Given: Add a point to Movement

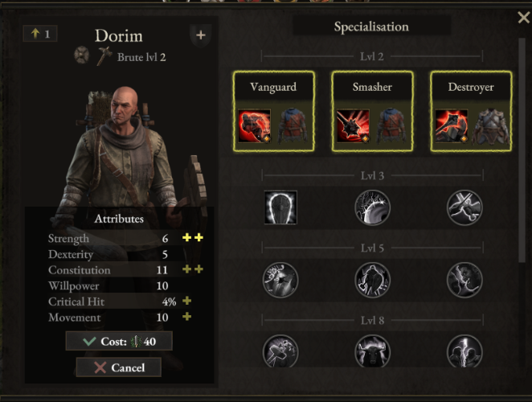Looking at the screenshot, I should pyautogui.click(x=187, y=317).
